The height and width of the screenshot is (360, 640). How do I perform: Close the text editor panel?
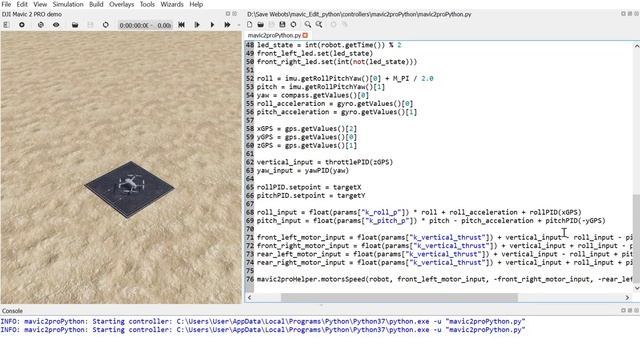click(636, 14)
